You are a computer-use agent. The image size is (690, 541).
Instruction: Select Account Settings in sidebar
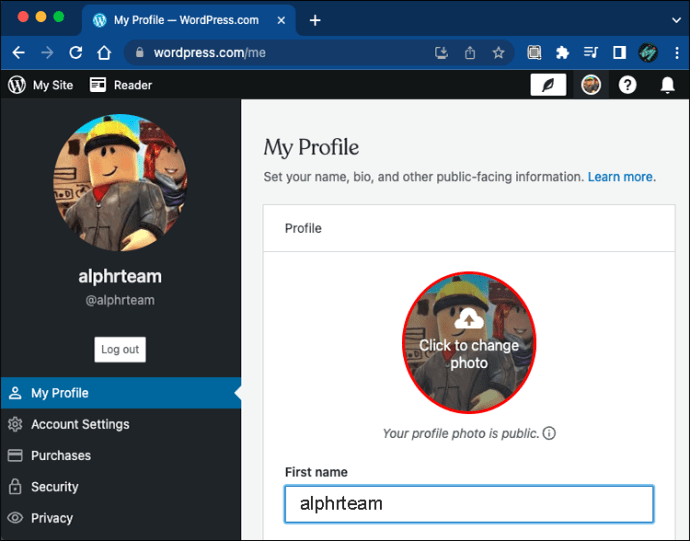point(80,424)
